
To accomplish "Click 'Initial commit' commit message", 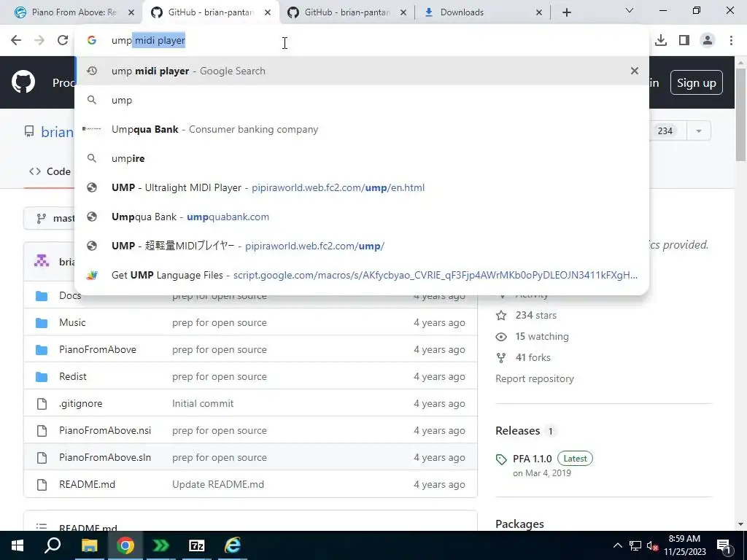I will click(203, 403).
